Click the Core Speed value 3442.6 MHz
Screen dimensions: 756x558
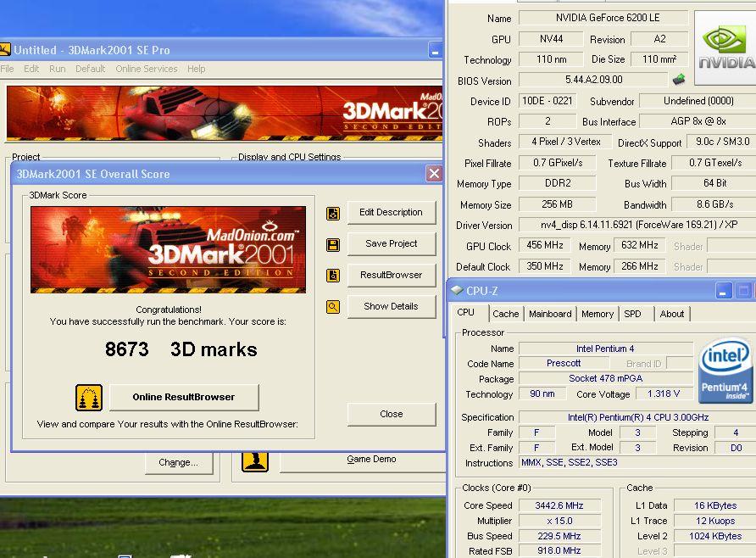[559, 505]
